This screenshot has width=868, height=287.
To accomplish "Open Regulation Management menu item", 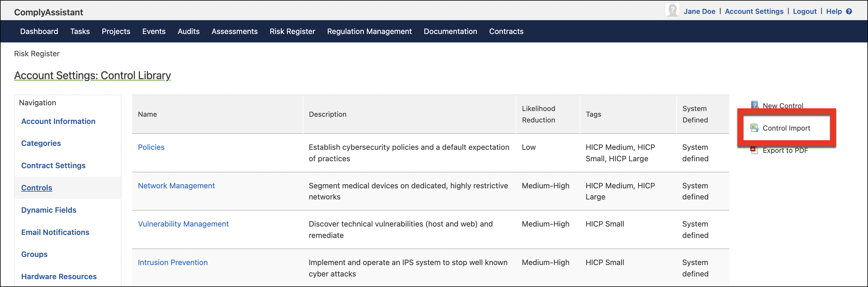I will (369, 31).
